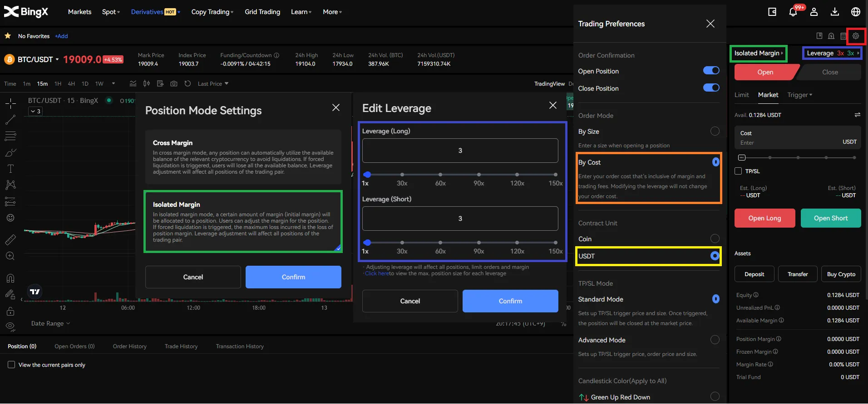Click the Leverage (Short) input field
Viewport: 868px width, 404px height.
click(x=460, y=219)
